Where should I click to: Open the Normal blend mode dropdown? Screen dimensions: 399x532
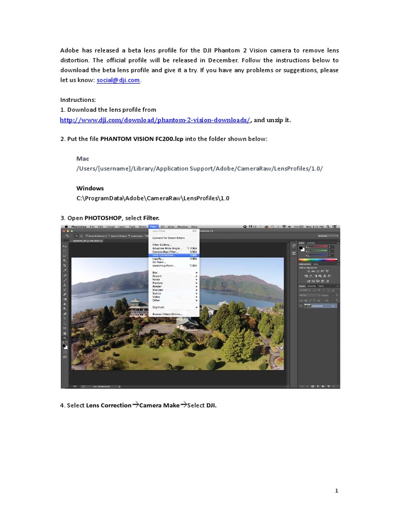point(310,296)
